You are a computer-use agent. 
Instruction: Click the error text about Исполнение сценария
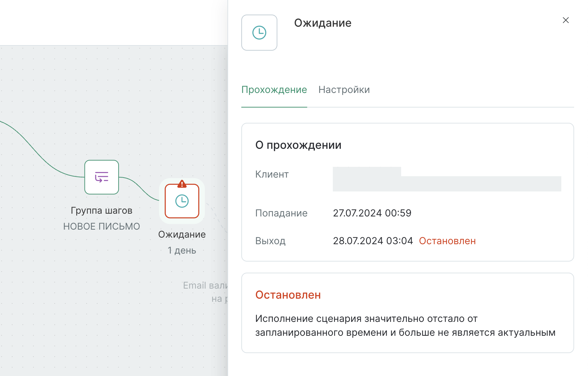point(405,326)
